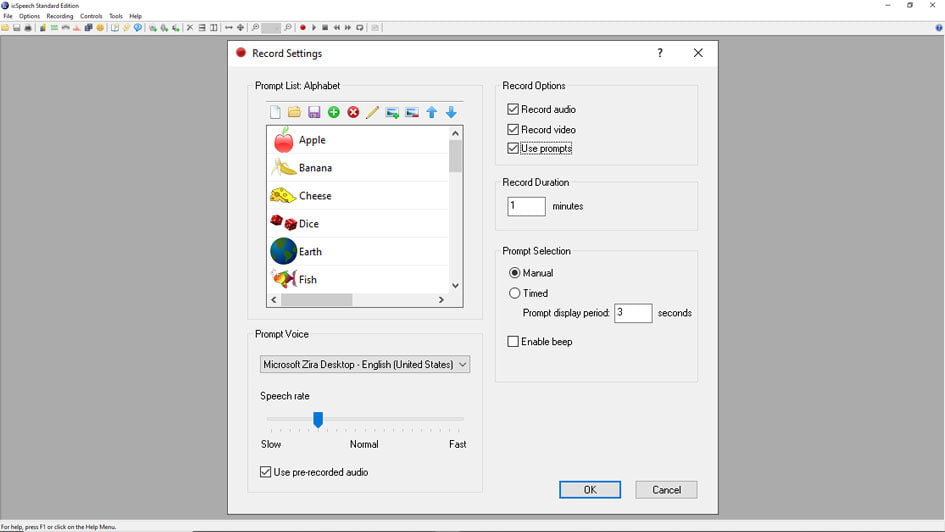This screenshot has width=945, height=532.
Task: Select Manual prompt selection
Action: click(x=531, y=273)
